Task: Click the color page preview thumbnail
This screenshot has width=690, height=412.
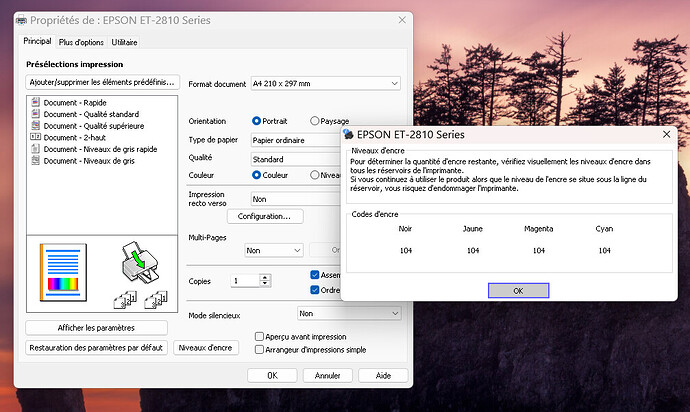Action: pyautogui.click(x=63, y=272)
